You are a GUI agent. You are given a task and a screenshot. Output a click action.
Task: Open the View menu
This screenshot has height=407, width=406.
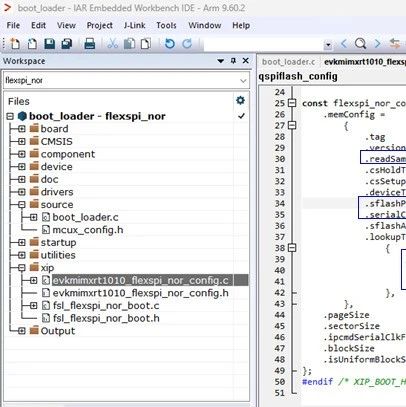(x=66, y=25)
